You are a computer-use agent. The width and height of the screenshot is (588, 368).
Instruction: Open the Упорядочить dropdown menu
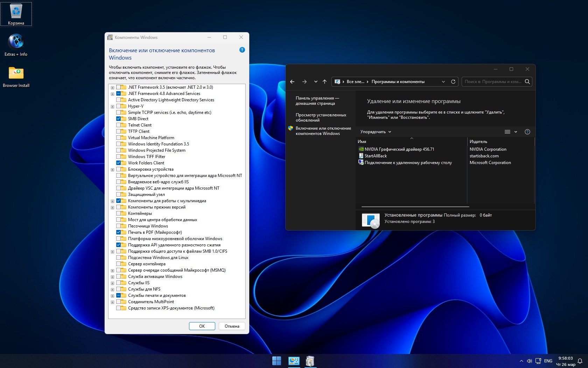pyautogui.click(x=376, y=132)
